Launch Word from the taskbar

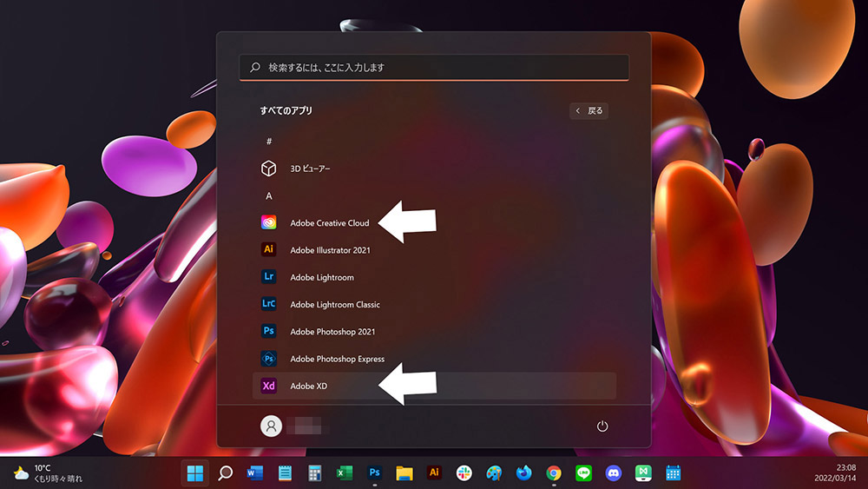point(254,473)
